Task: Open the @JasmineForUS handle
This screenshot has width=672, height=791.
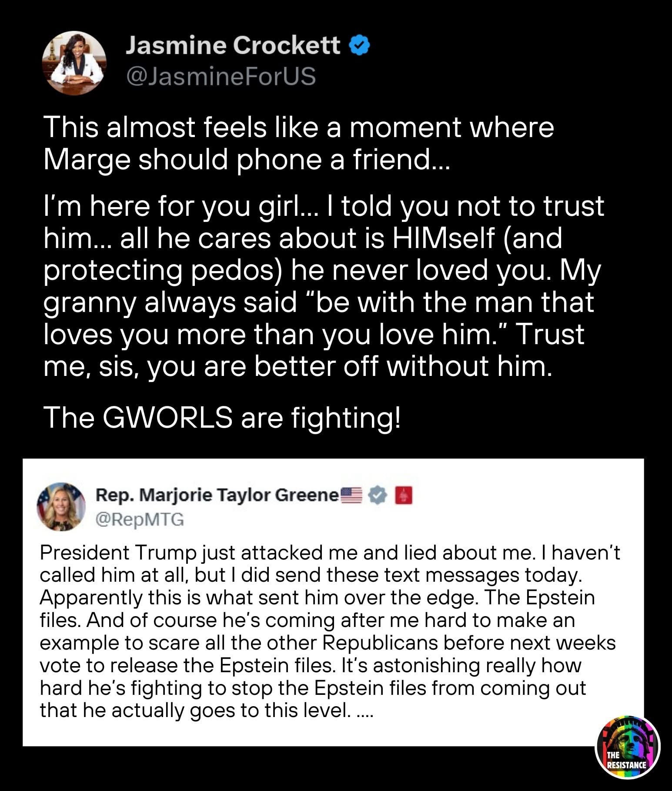Action: pos(221,76)
